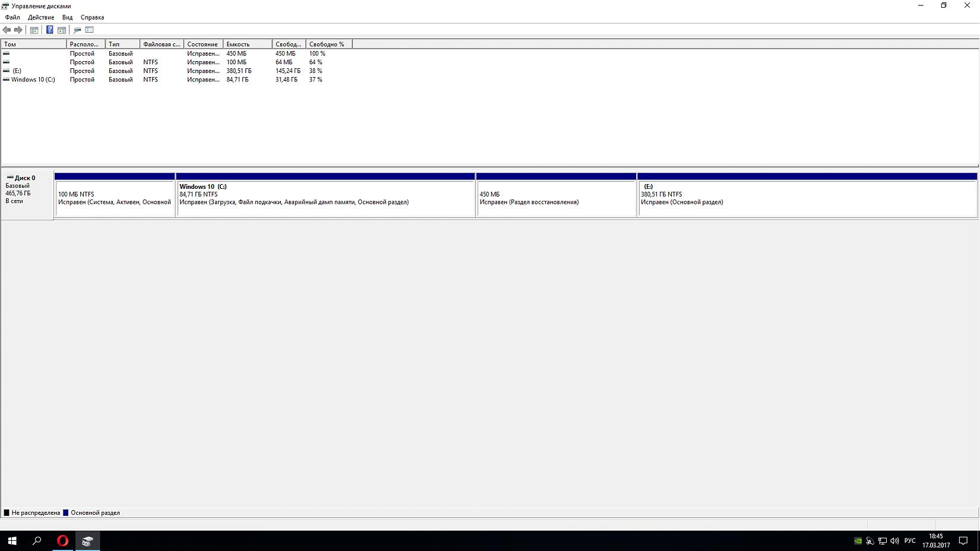Image resolution: width=980 pixels, height=551 pixels.
Task: Sort by the Файловая с... column header
Action: (x=162, y=44)
